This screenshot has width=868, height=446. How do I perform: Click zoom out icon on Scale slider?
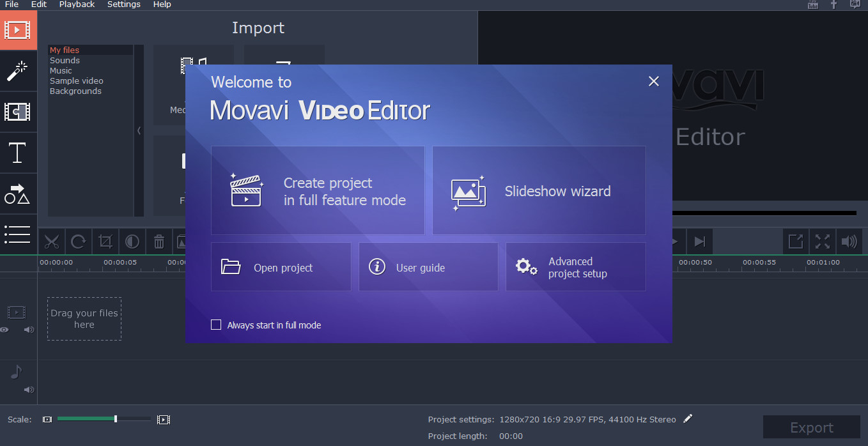[x=47, y=419]
